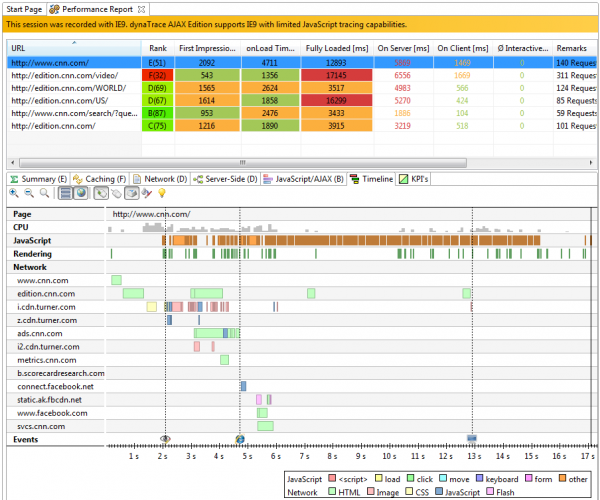The width and height of the screenshot is (600, 500).
Task: Select the Timeline tab
Action: pos(372,179)
